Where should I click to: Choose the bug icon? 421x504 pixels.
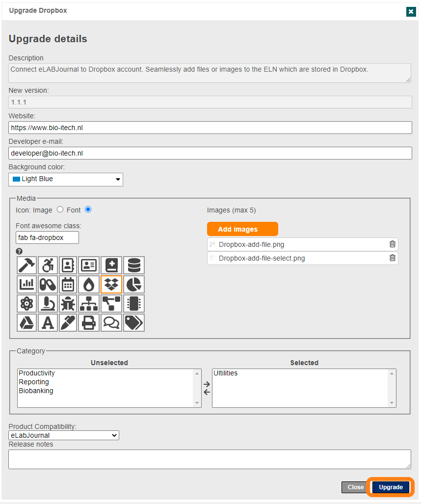pos(68,304)
